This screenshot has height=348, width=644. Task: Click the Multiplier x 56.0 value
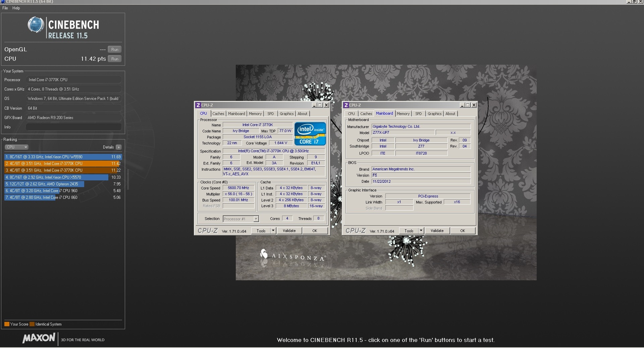pos(238,194)
